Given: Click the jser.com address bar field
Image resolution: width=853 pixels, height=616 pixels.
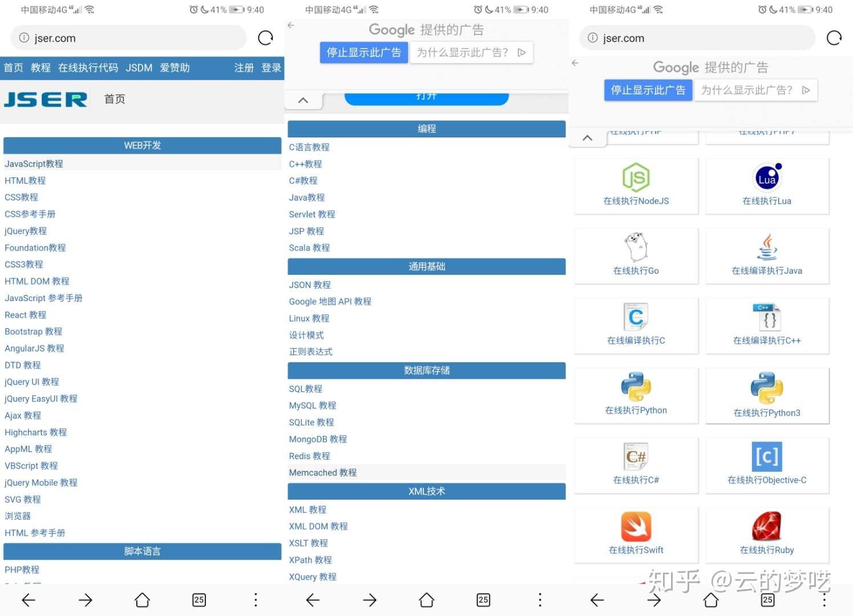Looking at the screenshot, I should (x=128, y=38).
